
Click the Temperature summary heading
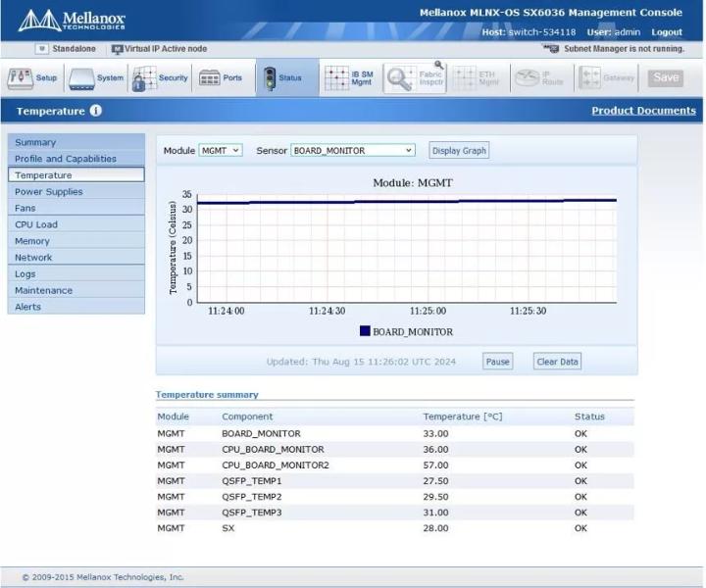[x=207, y=395]
